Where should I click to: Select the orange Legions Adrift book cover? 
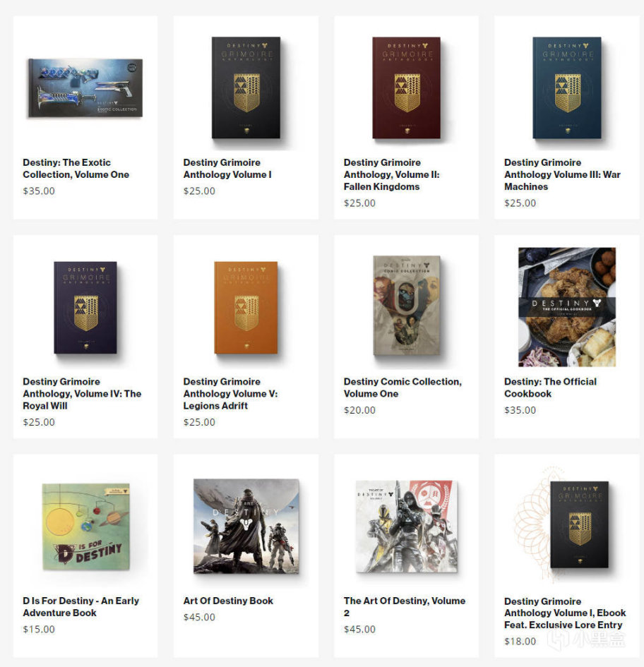(x=246, y=307)
